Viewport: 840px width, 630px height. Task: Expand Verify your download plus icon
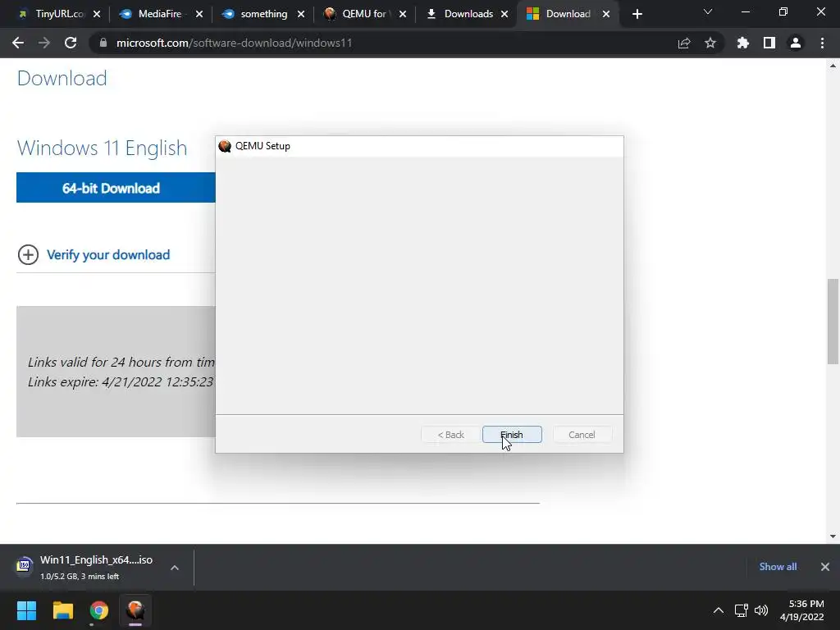28,255
